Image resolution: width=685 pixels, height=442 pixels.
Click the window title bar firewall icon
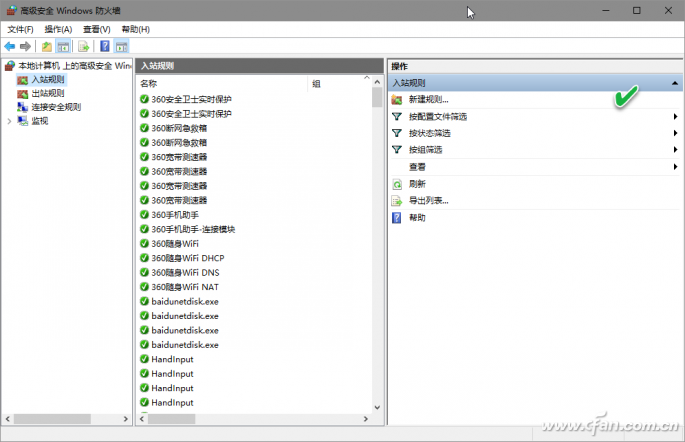click(11, 10)
